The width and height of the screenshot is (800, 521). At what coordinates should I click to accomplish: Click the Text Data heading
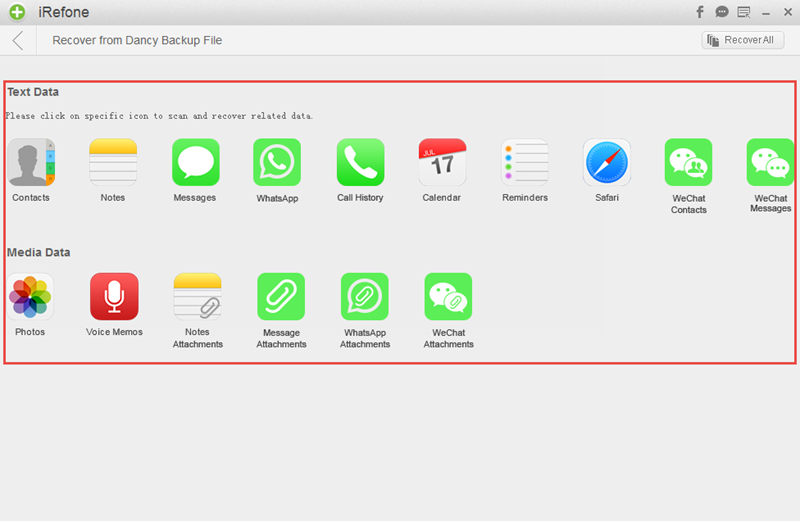pyautogui.click(x=33, y=92)
